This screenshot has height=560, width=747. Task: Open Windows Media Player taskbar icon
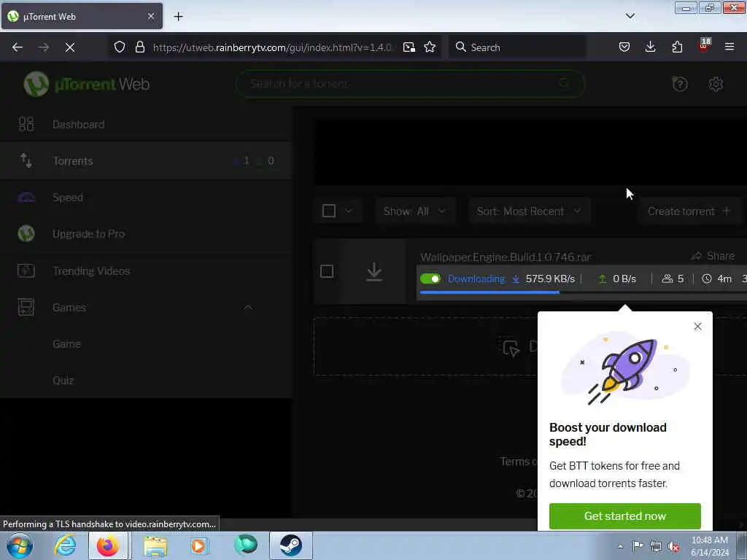coord(199,545)
